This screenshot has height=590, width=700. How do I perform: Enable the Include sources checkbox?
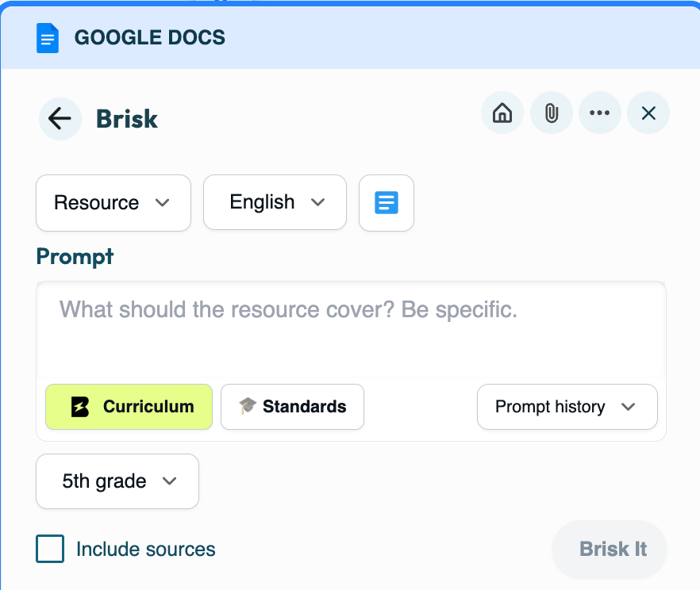coord(50,549)
